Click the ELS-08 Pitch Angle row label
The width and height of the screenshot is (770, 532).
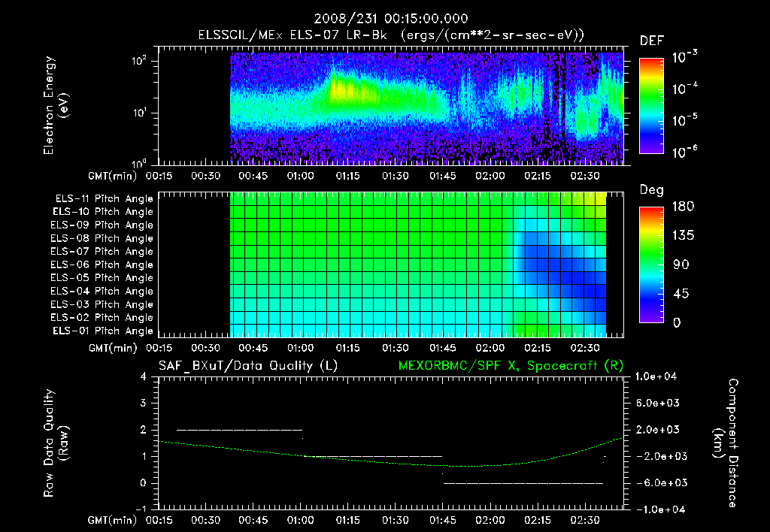click(x=102, y=238)
